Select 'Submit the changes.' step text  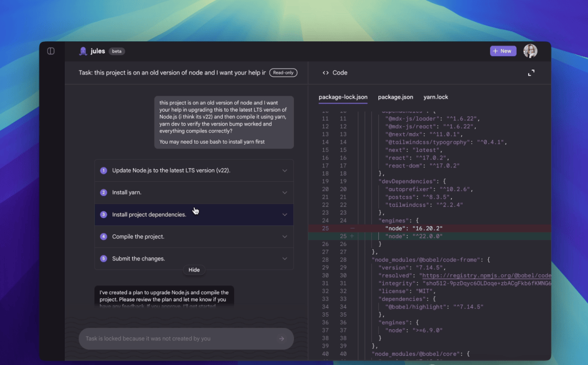tap(138, 259)
